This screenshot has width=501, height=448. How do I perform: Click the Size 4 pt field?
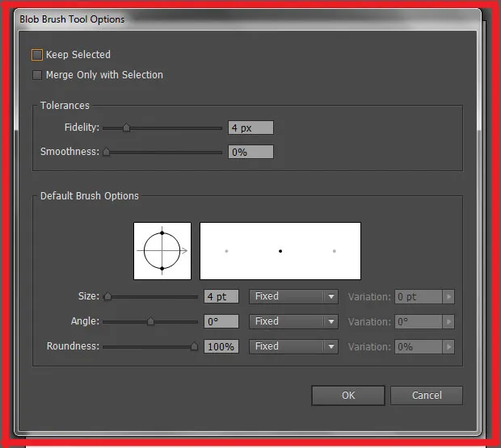tap(221, 296)
